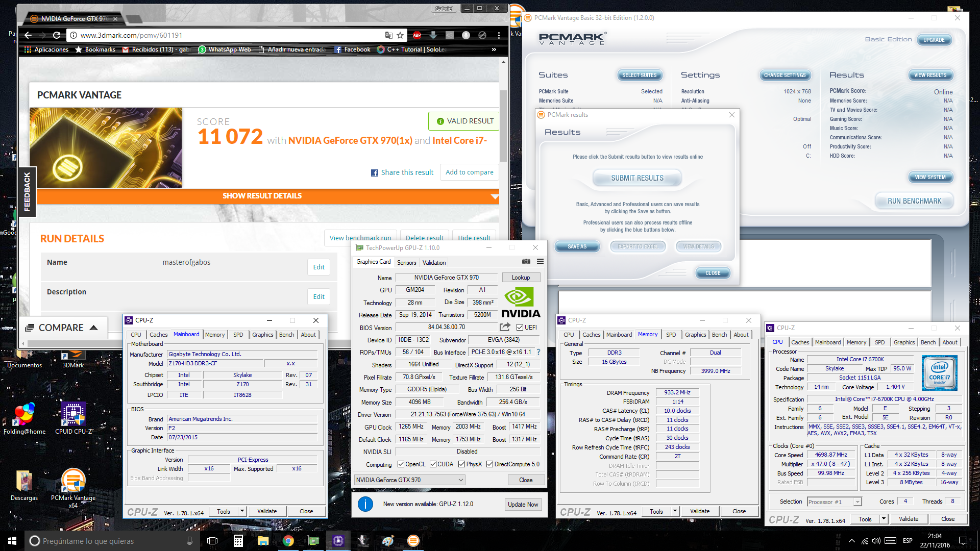Screen dimensions: 980x551
Task: Open the volume control in the system tray
Action: (x=876, y=541)
